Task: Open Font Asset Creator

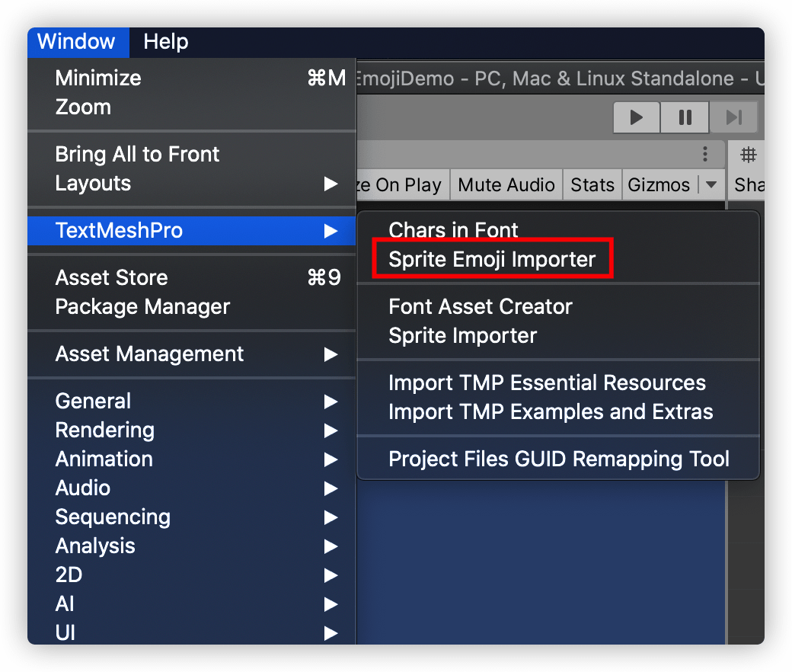Action: [558, 307]
